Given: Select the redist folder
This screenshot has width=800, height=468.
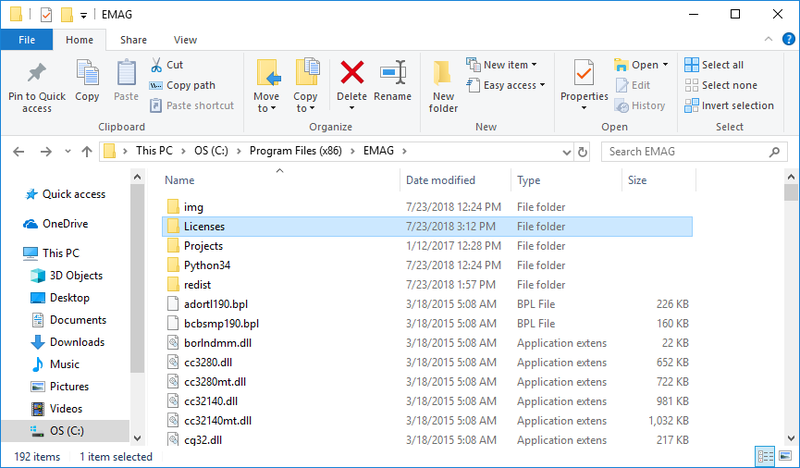Looking at the screenshot, I should click(427, 285).
